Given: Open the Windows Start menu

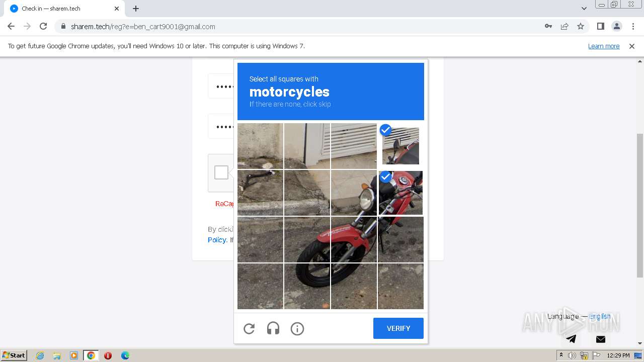Looking at the screenshot, I should coord(14,355).
